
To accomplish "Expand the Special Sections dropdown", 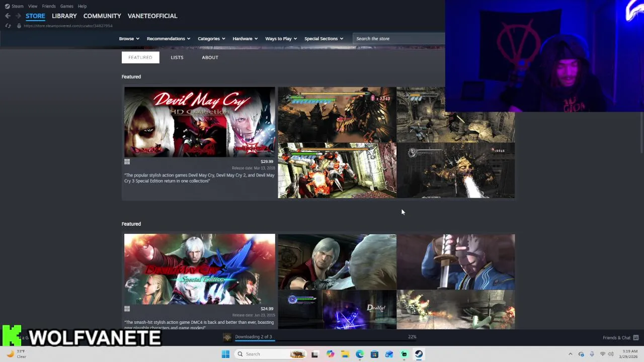I will [x=324, y=39].
